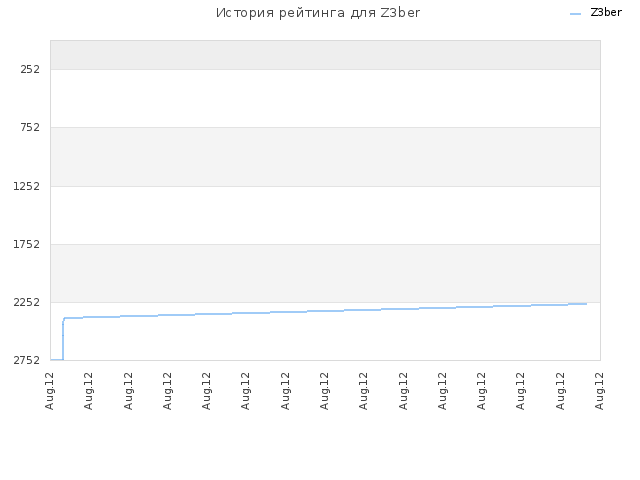Click the gray band between 752 and 1252
Viewport: 640px width, 480px height.
coord(325,157)
